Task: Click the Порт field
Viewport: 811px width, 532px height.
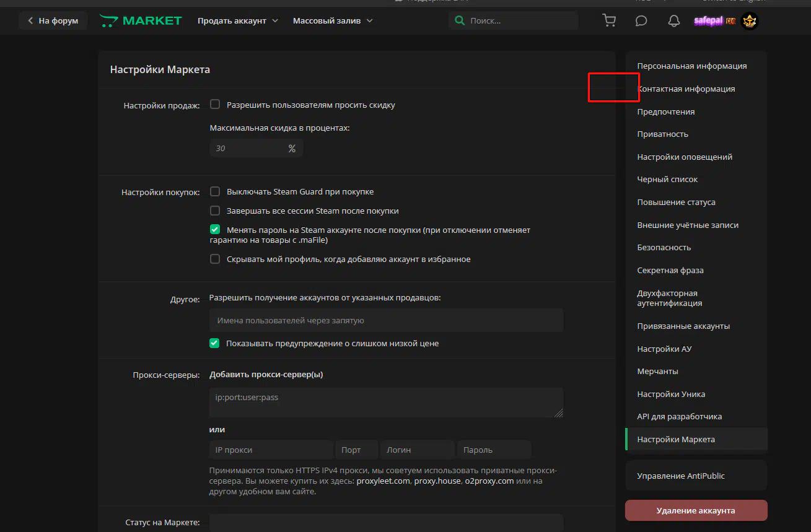Action: pyautogui.click(x=356, y=450)
